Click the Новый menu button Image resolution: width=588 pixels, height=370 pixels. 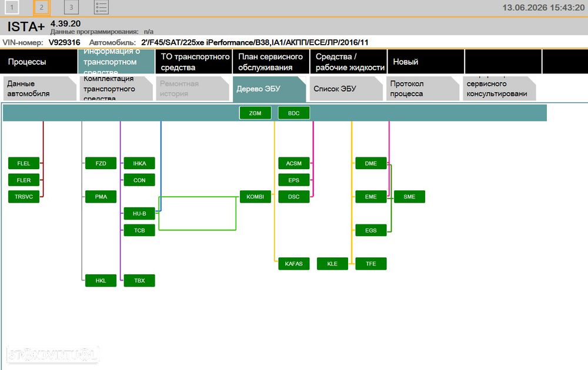(426, 62)
